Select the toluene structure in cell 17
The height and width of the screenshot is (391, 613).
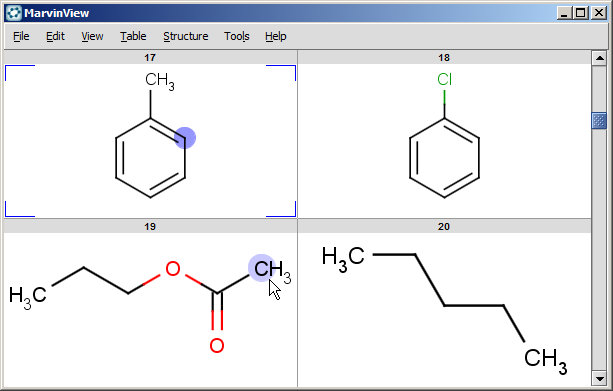pos(151,135)
